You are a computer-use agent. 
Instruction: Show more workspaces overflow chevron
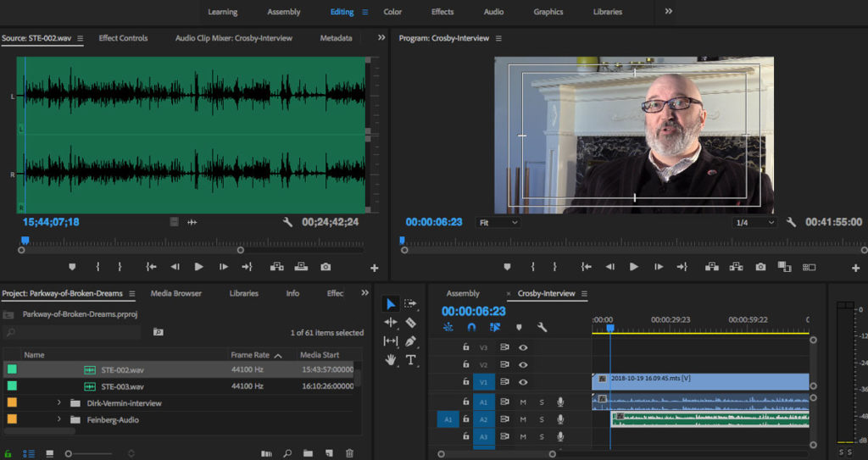coord(668,11)
